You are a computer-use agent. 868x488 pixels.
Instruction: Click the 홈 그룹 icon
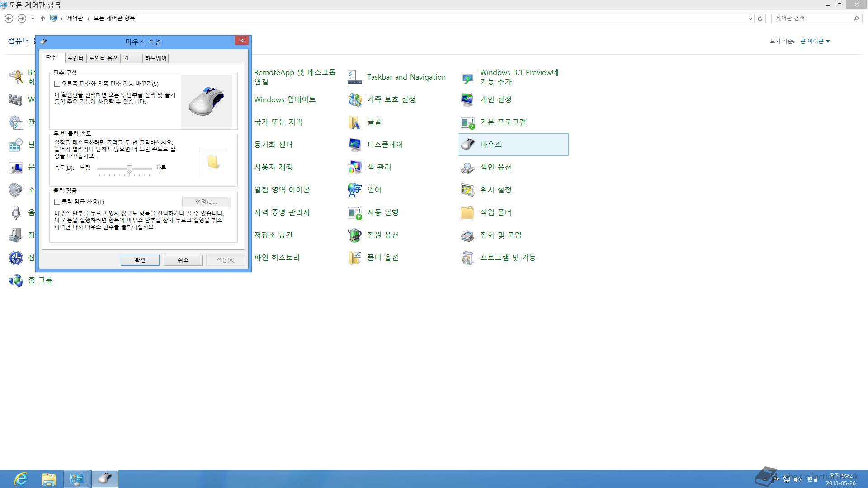(x=15, y=280)
